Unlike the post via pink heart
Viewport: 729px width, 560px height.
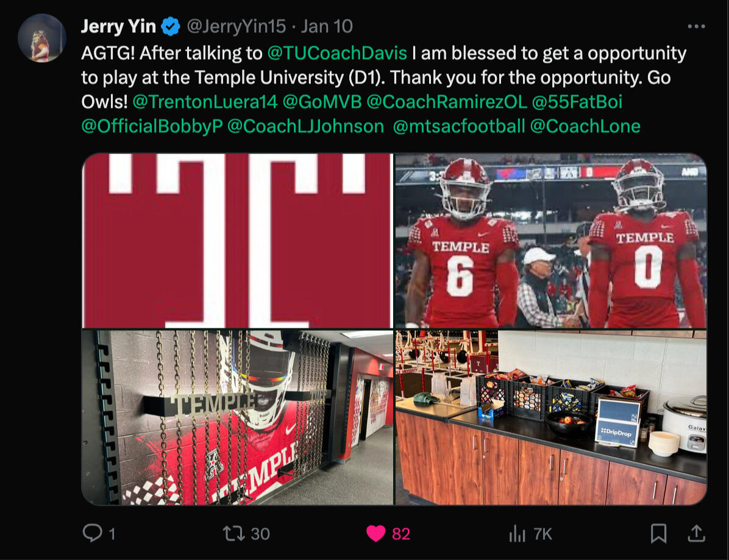tap(375, 534)
